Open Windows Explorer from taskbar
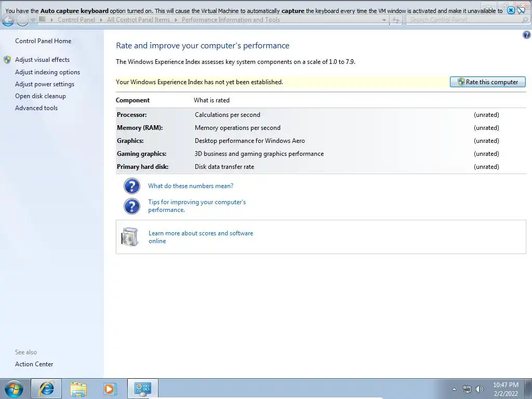The width and height of the screenshot is (532, 399). coord(78,389)
